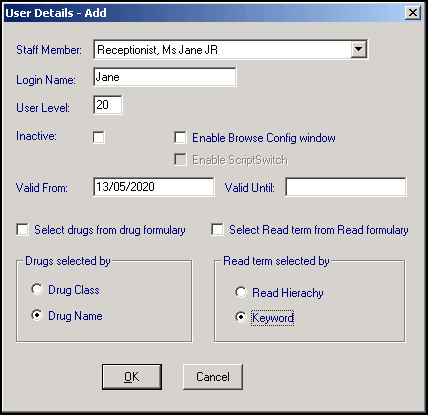Click the greyed Enable ScriptSwitch checkbox
Viewport: 428px width, 415px height.
[180, 159]
